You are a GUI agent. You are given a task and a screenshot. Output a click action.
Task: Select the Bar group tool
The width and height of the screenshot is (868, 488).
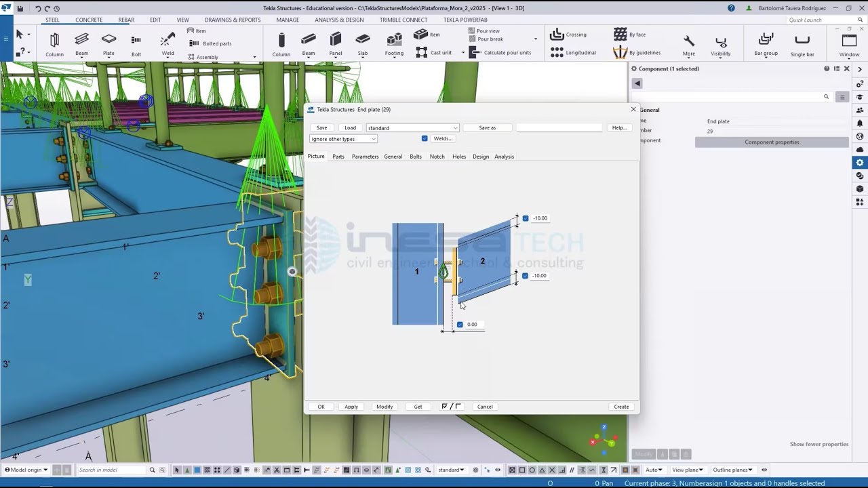tap(766, 45)
